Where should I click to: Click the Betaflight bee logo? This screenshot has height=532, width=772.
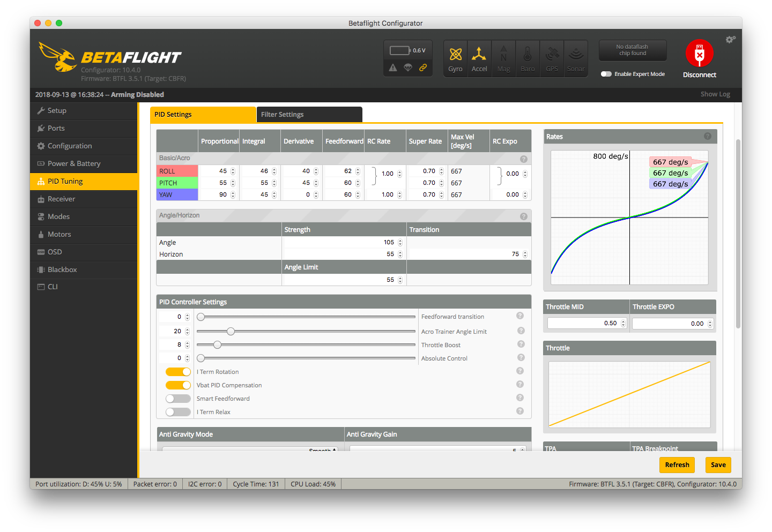click(58, 57)
